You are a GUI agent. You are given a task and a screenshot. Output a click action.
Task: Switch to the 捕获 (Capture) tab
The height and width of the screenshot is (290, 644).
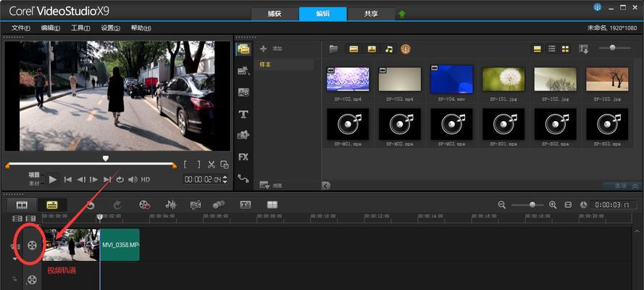click(x=275, y=14)
